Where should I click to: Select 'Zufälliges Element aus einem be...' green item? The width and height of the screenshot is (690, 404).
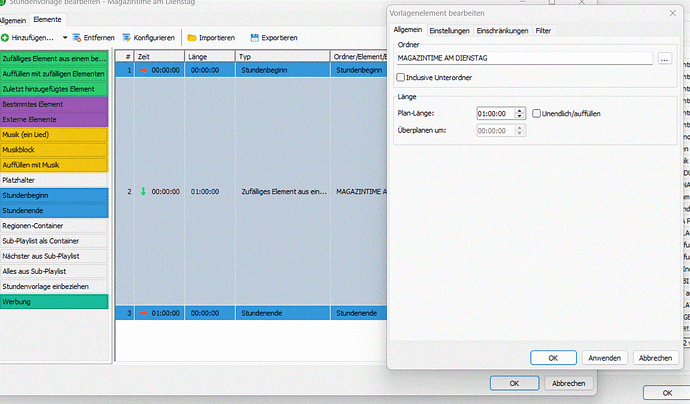(x=54, y=59)
